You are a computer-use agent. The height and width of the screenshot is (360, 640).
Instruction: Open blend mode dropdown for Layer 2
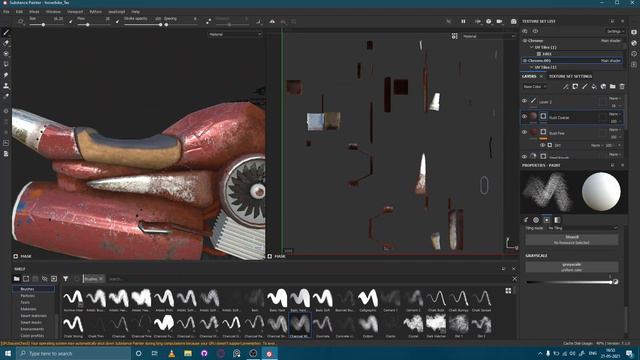tap(614, 98)
